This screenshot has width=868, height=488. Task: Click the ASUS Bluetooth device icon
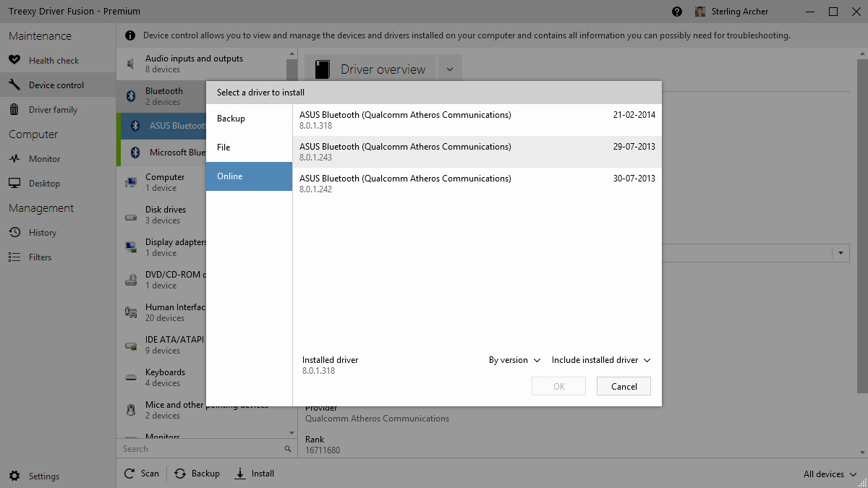pyautogui.click(x=135, y=126)
